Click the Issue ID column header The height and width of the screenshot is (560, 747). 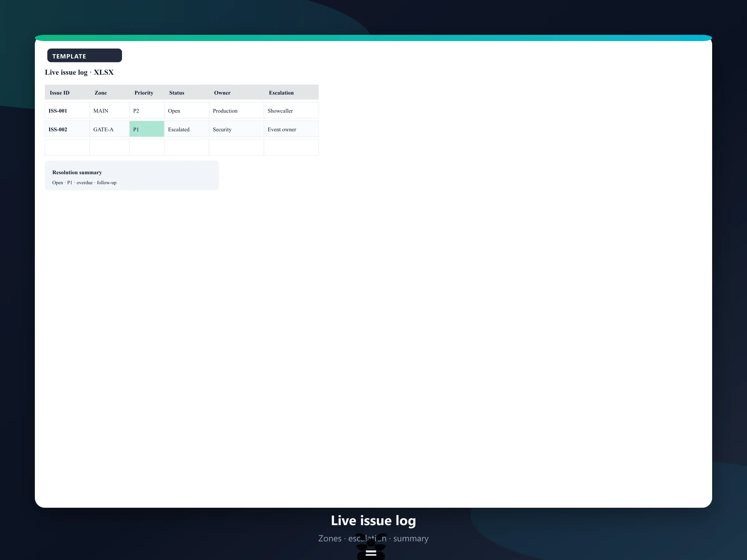tap(67, 92)
